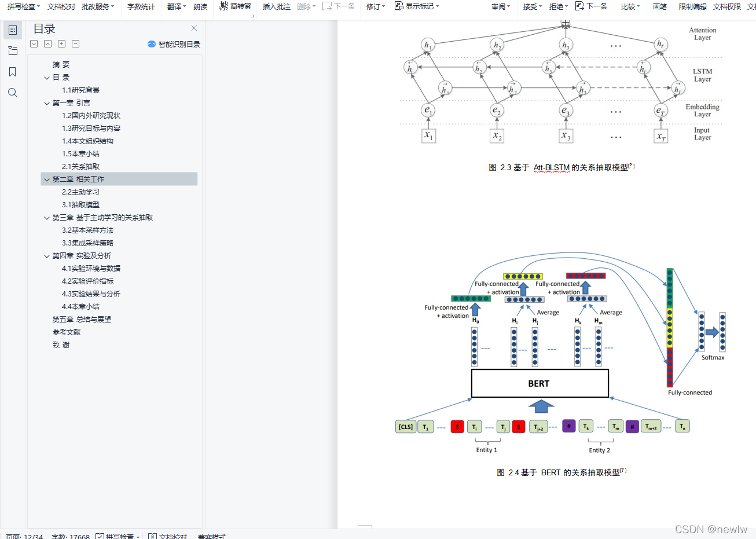The height and width of the screenshot is (539, 756).
Task: Click 文档校对 in the toolbar
Action: (61, 6)
